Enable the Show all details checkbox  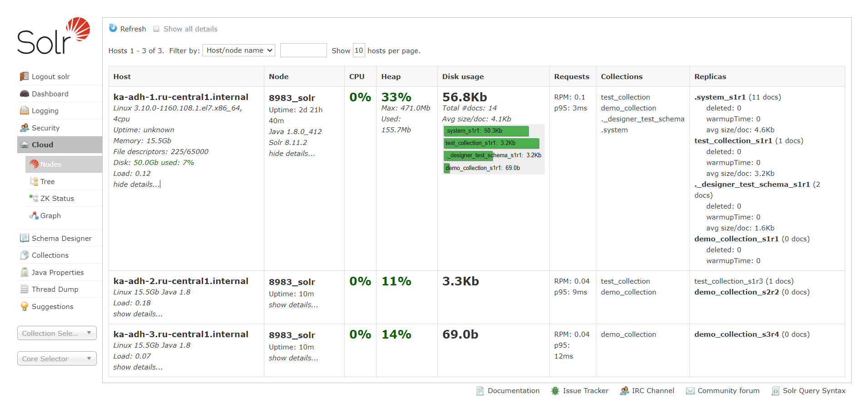(x=156, y=29)
